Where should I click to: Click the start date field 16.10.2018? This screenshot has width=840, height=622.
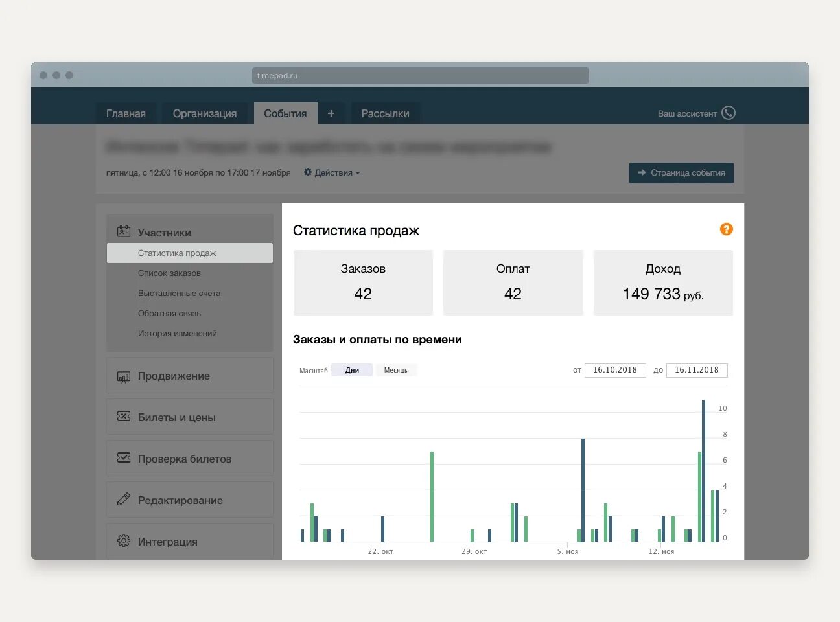point(615,370)
